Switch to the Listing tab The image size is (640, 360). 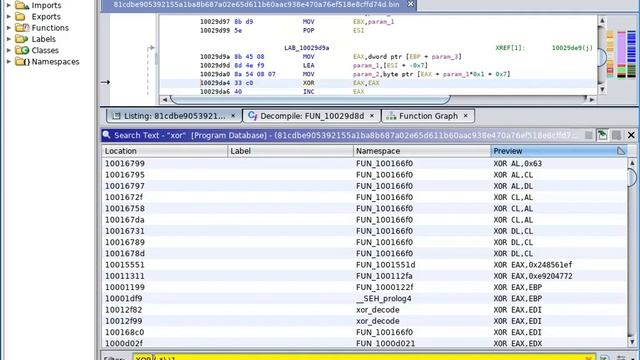point(173,116)
